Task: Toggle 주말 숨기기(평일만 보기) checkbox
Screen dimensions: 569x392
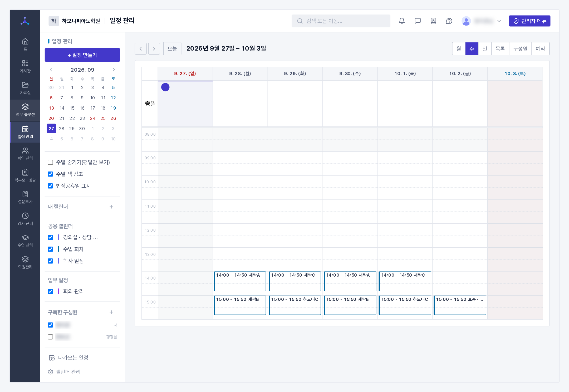Action: [x=50, y=162]
